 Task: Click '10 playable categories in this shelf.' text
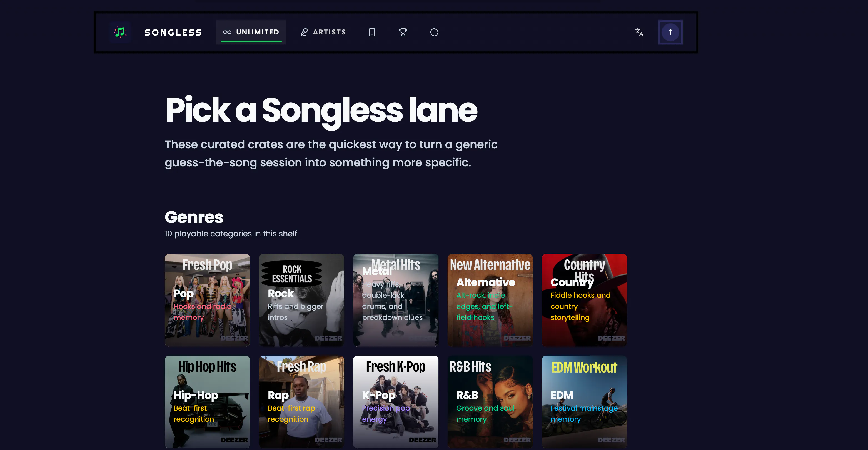tap(232, 234)
